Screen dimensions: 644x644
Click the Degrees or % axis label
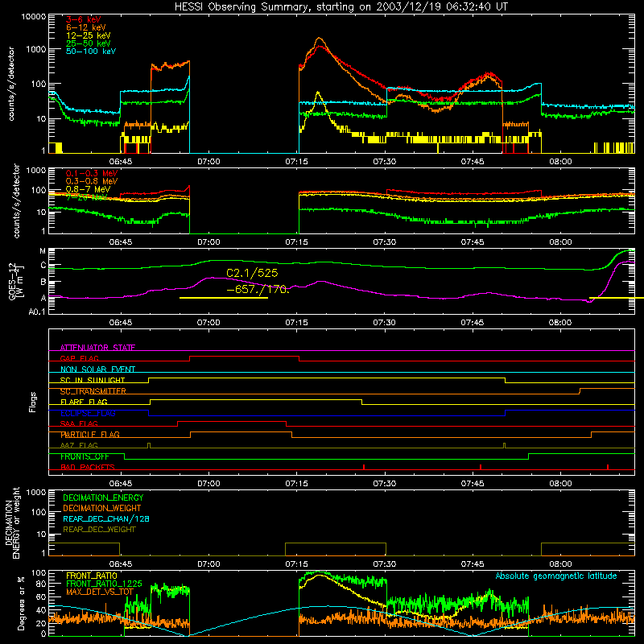point(21,603)
